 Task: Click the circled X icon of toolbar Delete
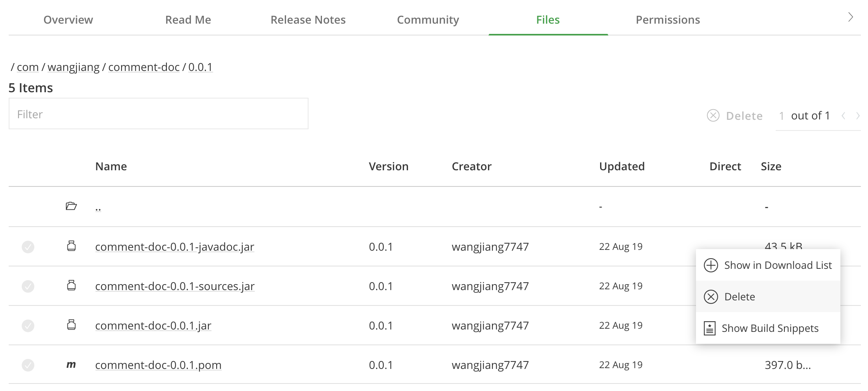[x=713, y=115]
